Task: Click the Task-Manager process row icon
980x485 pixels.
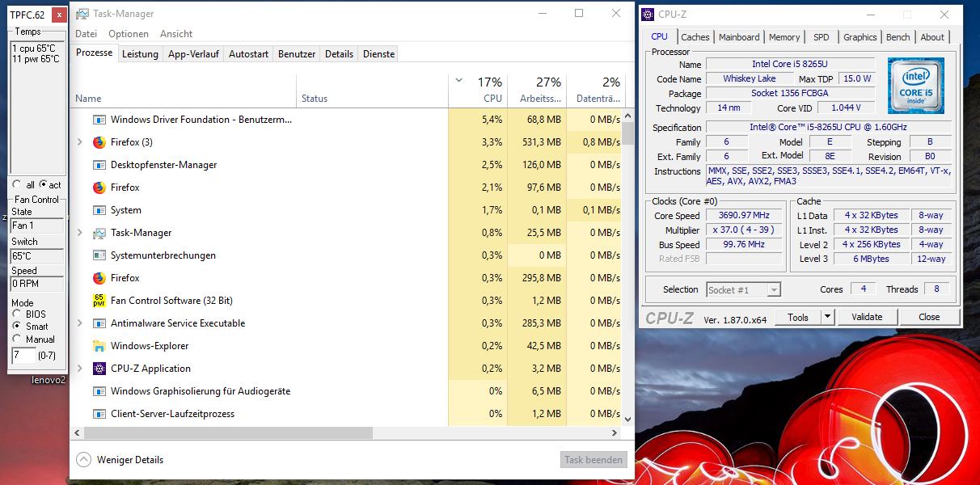Action: coord(99,233)
